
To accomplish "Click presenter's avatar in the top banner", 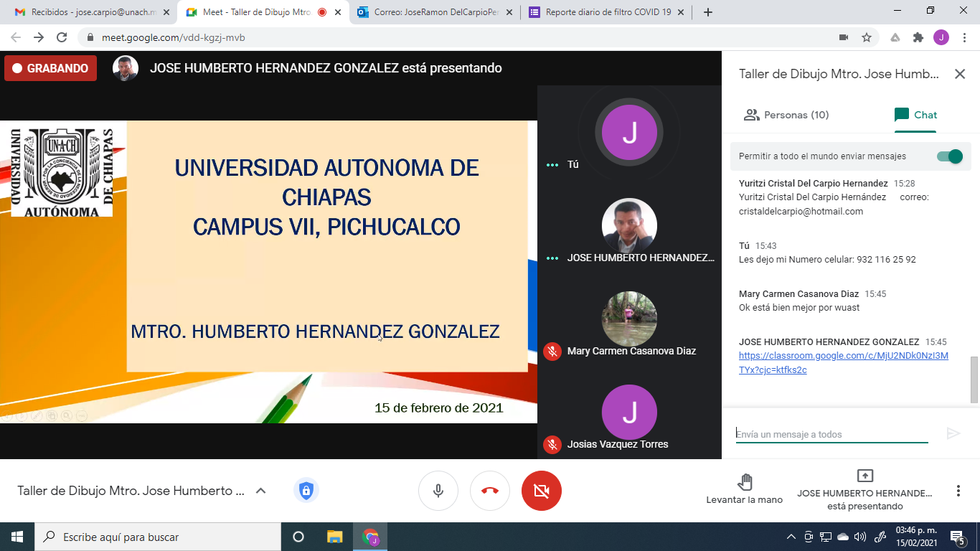I will [126, 68].
